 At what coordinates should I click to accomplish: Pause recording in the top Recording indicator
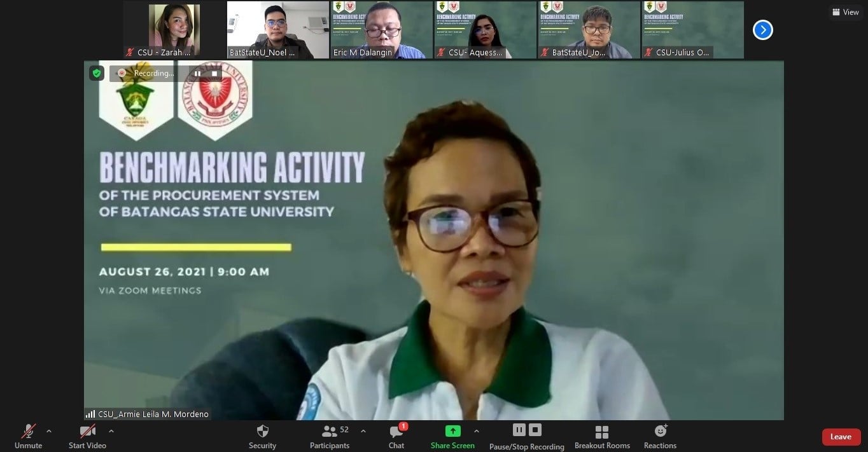tap(197, 74)
